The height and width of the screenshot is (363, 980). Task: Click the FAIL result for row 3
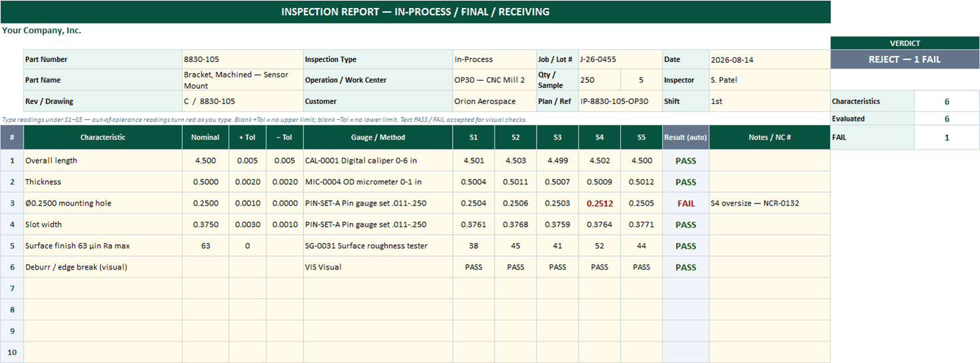[x=686, y=204]
